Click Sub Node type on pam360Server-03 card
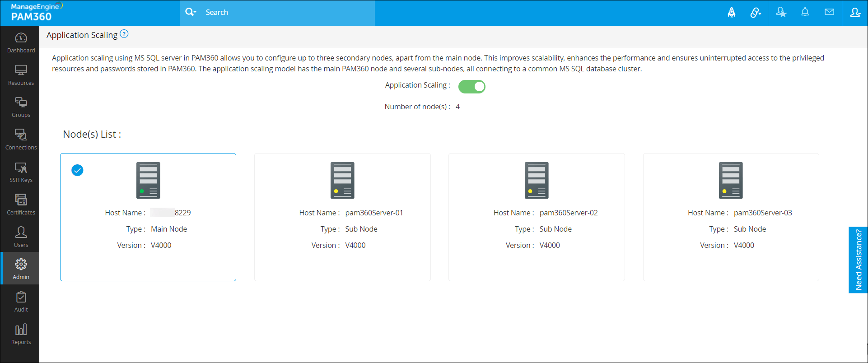868x363 pixels. pyautogui.click(x=750, y=229)
